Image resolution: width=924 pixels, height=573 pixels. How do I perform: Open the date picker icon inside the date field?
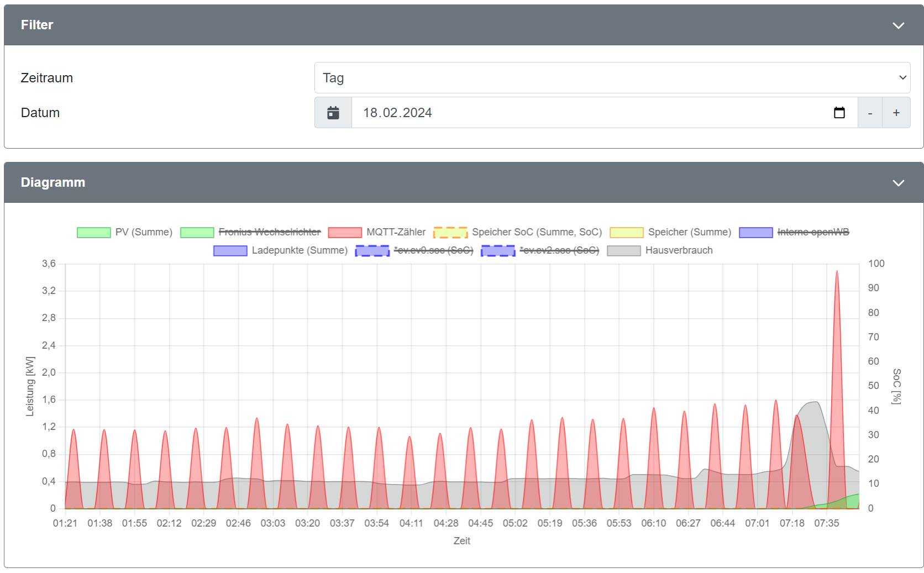pos(839,113)
